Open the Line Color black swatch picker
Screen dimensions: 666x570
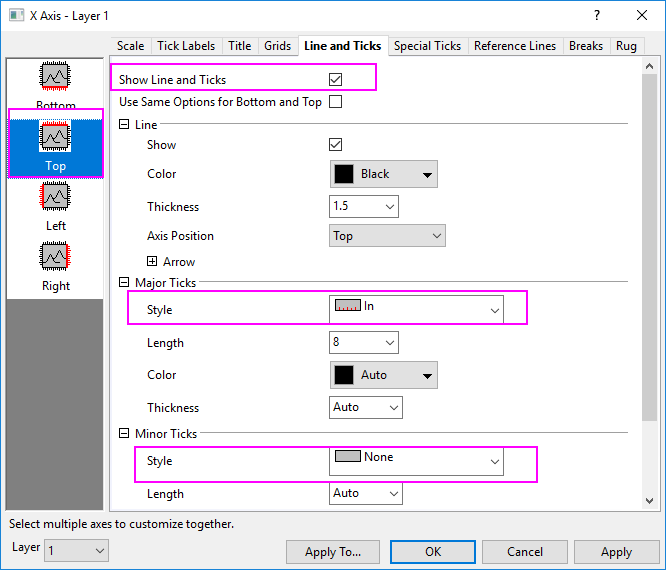click(384, 174)
